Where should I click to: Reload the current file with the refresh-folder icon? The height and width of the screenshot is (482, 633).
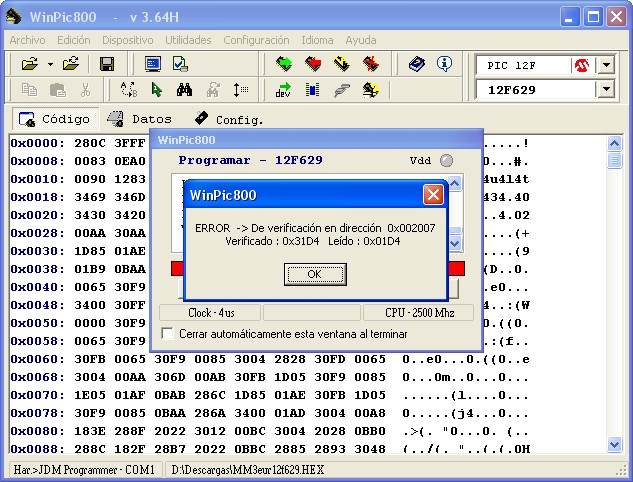click(71, 64)
